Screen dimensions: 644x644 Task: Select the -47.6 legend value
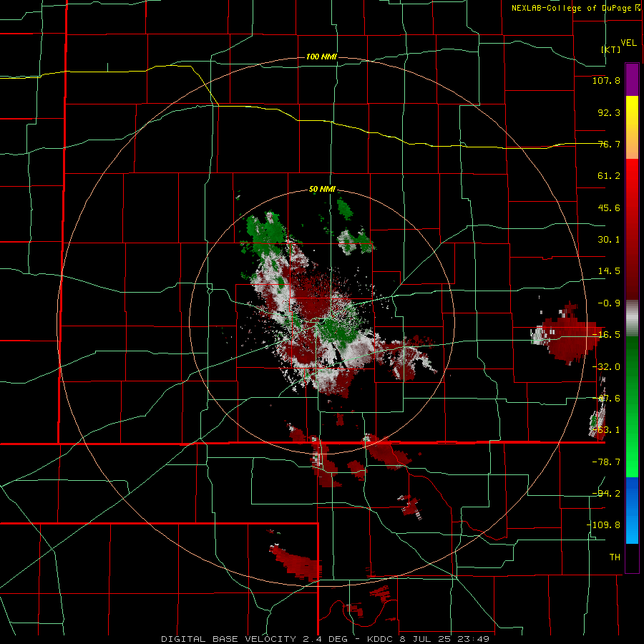pyautogui.click(x=606, y=399)
